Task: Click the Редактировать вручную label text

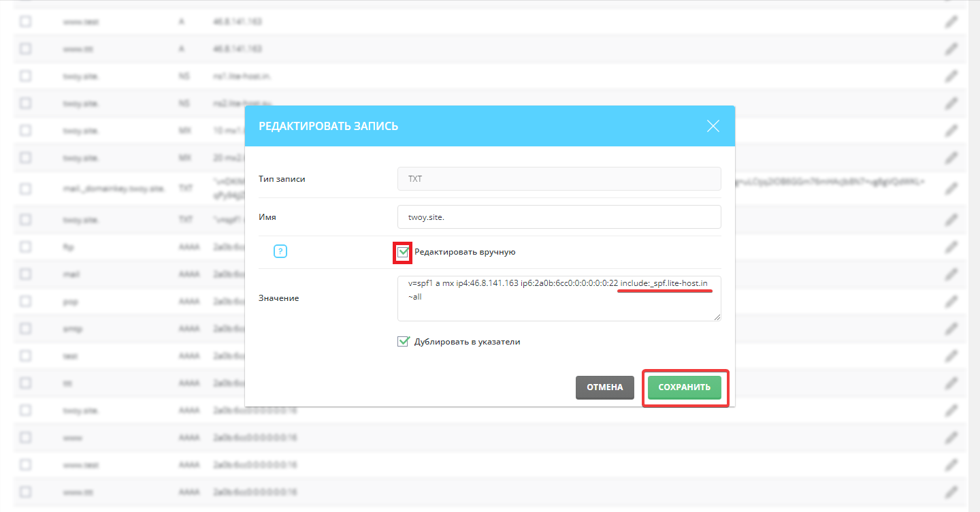Action: [x=465, y=252]
